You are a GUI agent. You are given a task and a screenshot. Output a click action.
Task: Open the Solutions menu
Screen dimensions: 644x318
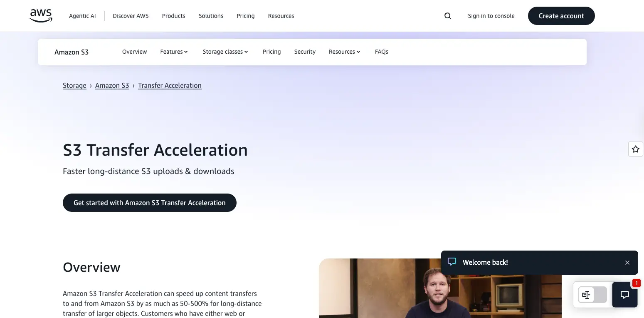click(211, 16)
